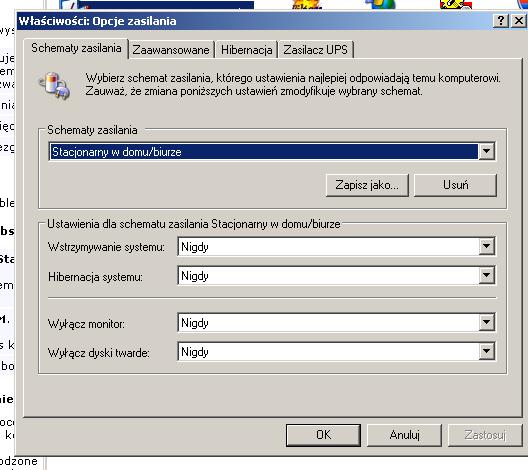Close the Opcje zasilania dialog
This screenshot has height=470, width=528.
[519, 21]
